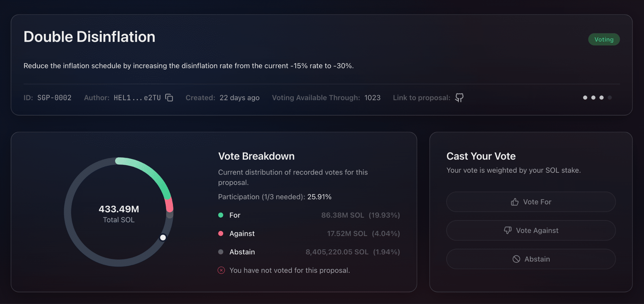The height and width of the screenshot is (304, 644).
Task: Choose Abstain for this proposal
Action: click(531, 259)
